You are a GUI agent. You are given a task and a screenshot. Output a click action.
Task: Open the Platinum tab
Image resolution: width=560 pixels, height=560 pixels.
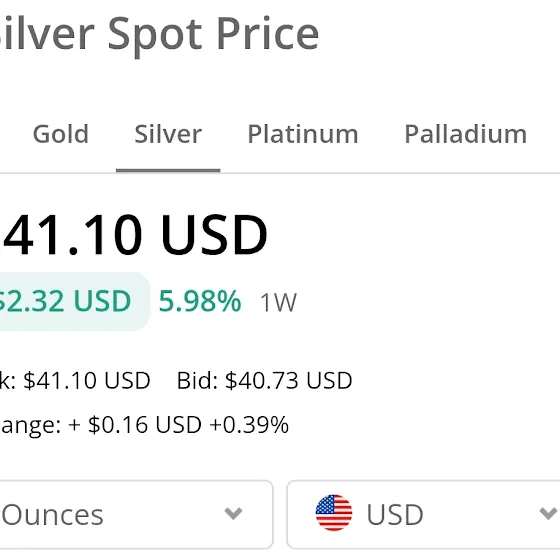pos(303,134)
